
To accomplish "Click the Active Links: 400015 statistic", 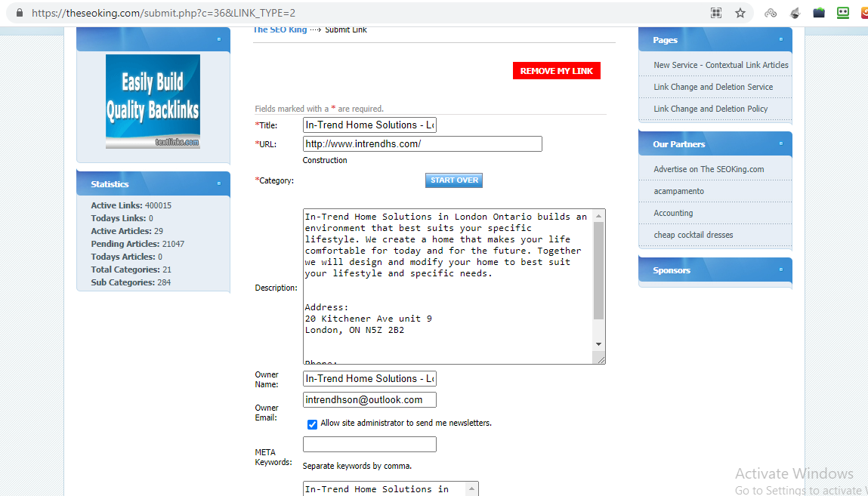I will point(131,205).
